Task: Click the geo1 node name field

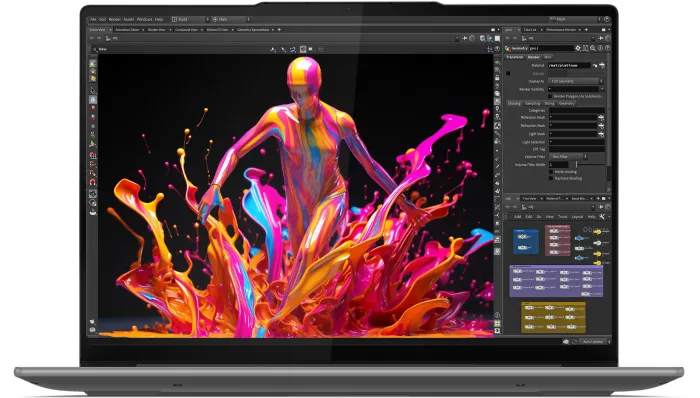Action: [x=551, y=48]
